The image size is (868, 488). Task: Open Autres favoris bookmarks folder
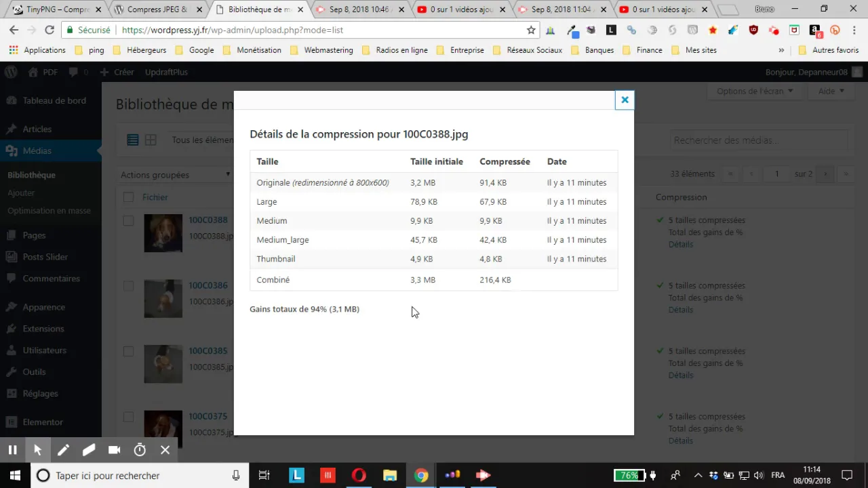(x=828, y=50)
